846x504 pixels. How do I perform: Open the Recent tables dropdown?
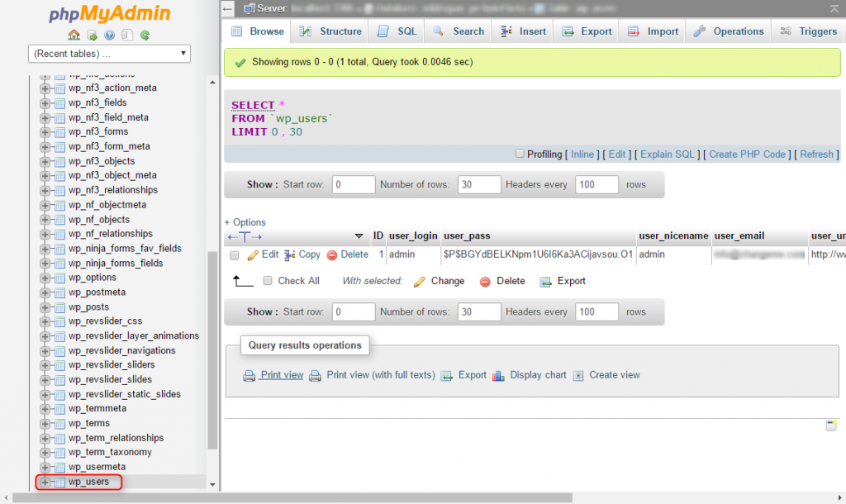(x=110, y=54)
